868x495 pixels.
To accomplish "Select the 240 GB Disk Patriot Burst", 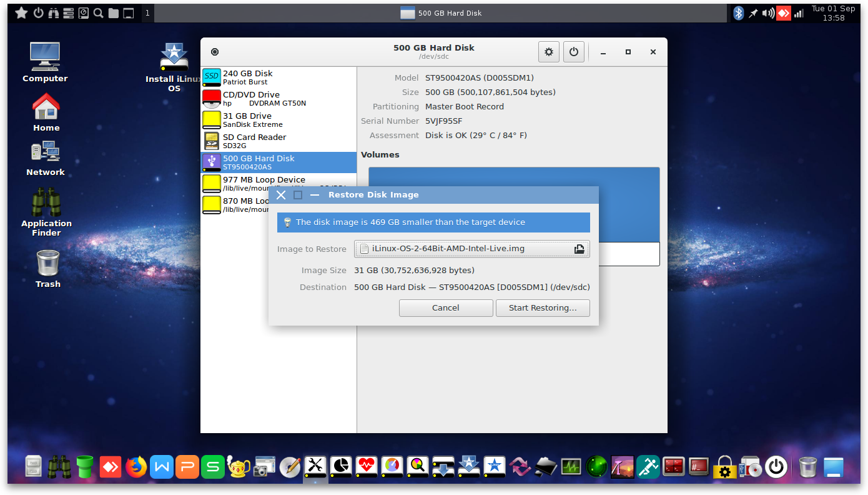I will pyautogui.click(x=279, y=77).
